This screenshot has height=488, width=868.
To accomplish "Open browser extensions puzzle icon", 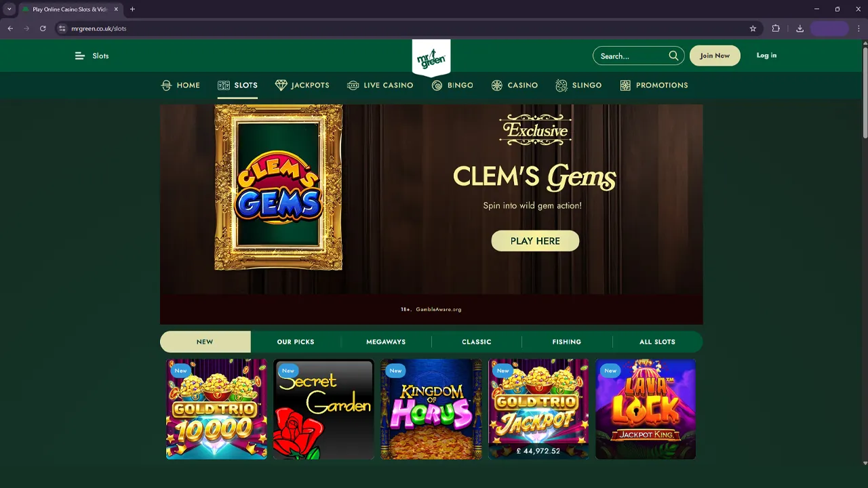I will click(x=776, y=28).
